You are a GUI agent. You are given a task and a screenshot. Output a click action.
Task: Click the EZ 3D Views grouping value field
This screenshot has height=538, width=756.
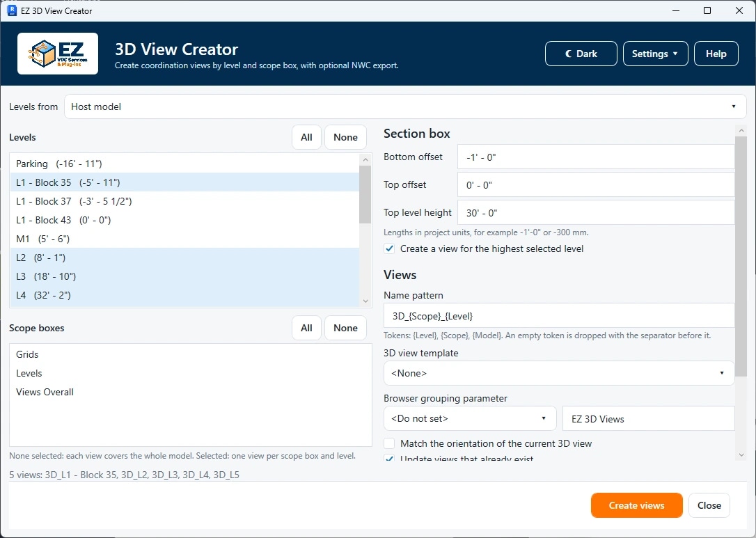pos(649,418)
